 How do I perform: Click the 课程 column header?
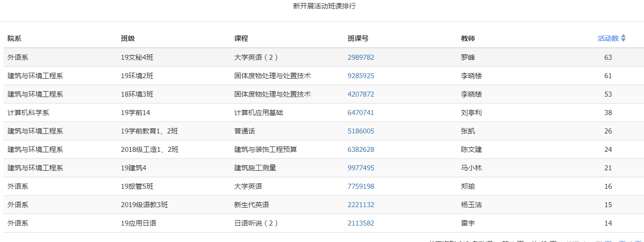(241, 38)
